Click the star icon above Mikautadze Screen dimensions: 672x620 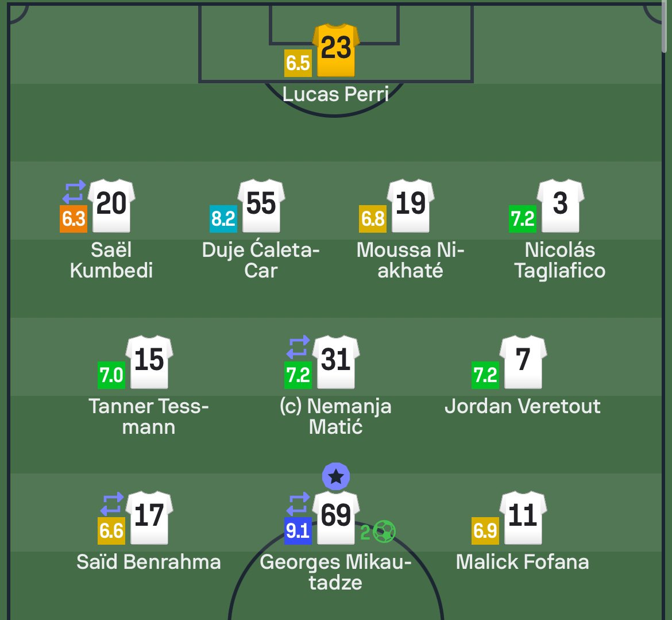(x=336, y=477)
